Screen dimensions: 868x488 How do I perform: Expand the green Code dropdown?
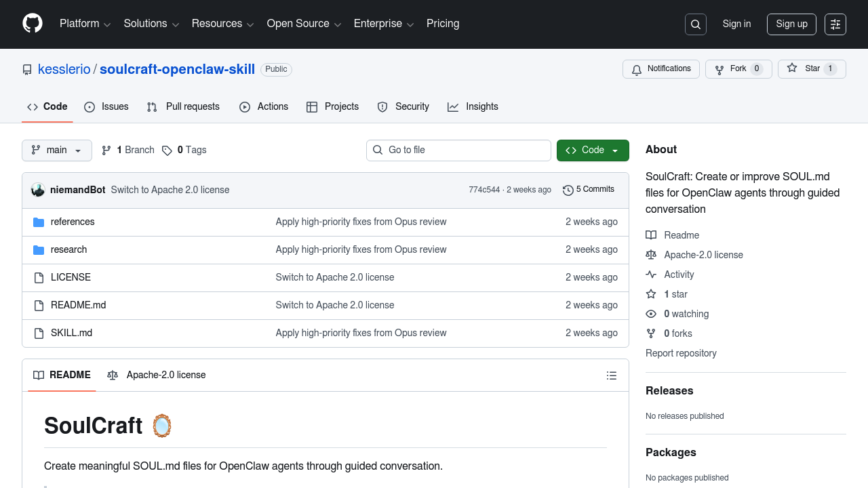pos(593,150)
